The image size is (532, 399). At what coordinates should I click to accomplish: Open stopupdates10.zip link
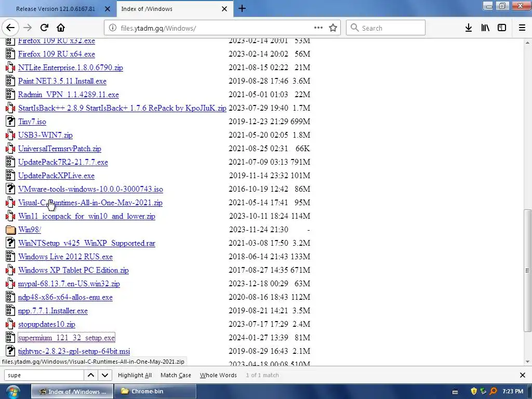pos(46,324)
